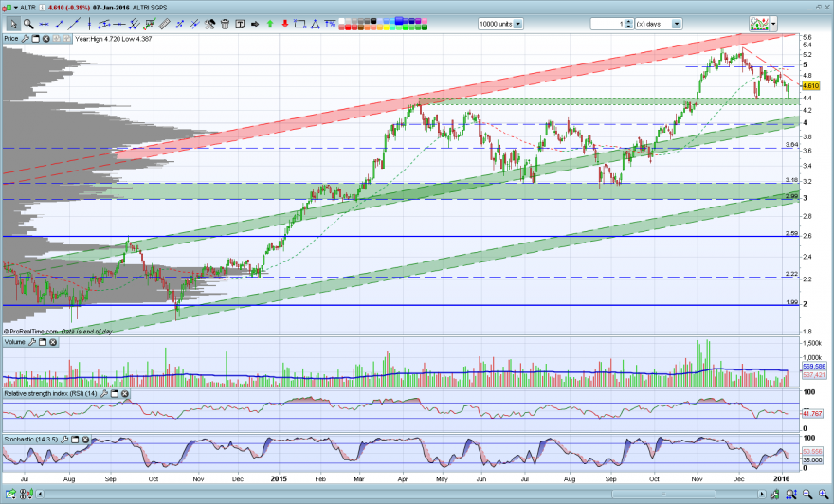Select the arrow pointer tool
Image resolution: width=834 pixels, height=504 pixels.
pyautogui.click(x=13, y=24)
